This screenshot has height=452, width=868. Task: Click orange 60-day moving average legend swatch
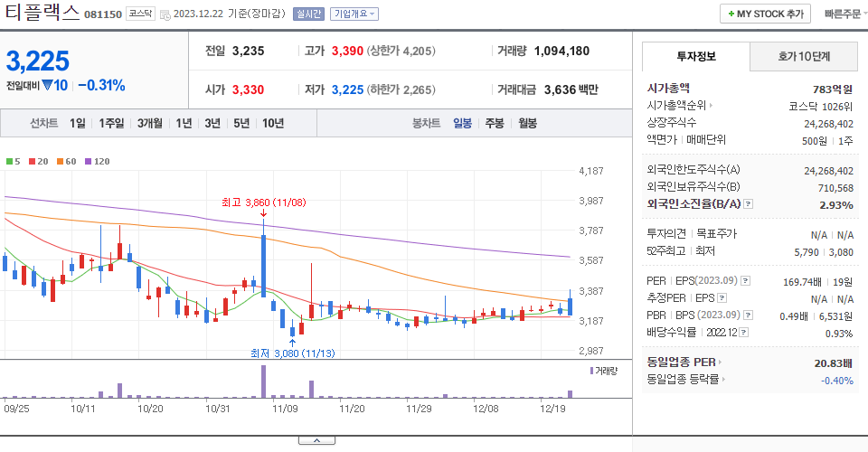(60, 162)
